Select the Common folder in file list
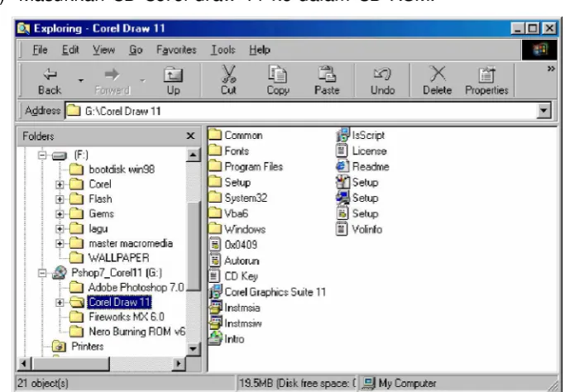The width and height of the screenshot is (565, 392). pos(236,135)
